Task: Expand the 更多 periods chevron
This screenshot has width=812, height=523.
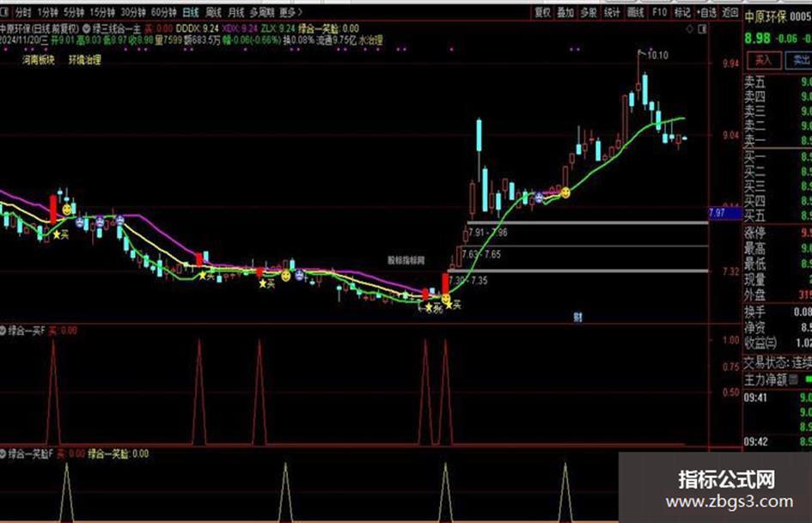Action: (291, 11)
